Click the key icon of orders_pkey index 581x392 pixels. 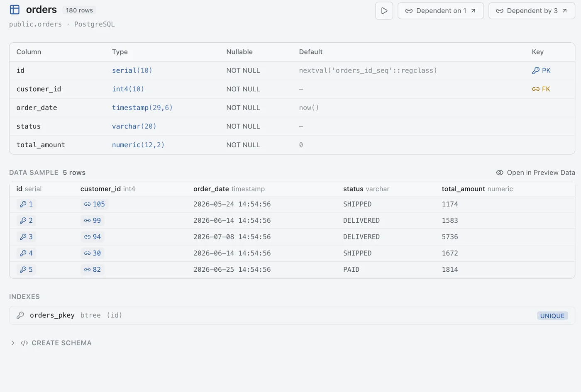pyautogui.click(x=20, y=315)
